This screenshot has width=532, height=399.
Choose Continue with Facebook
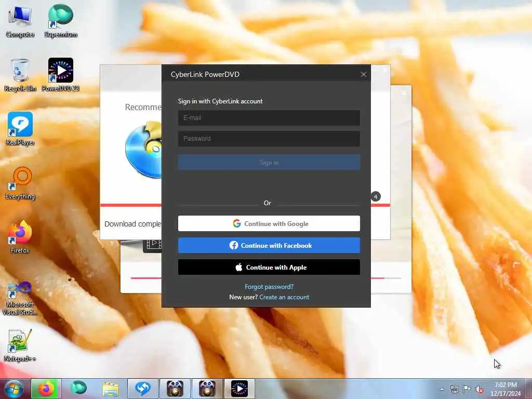click(269, 245)
